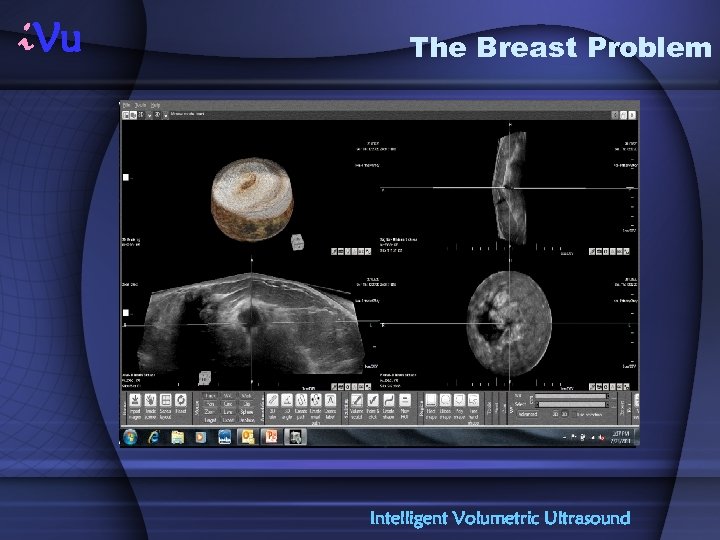Click the 3D rendered breast volume
This screenshot has height=540, width=720.
252,199
